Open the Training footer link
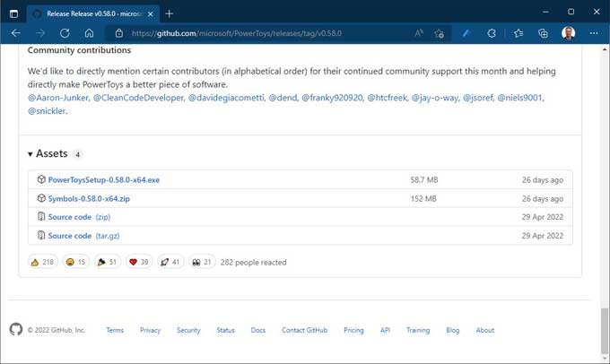This screenshot has height=364, width=610. [x=418, y=330]
